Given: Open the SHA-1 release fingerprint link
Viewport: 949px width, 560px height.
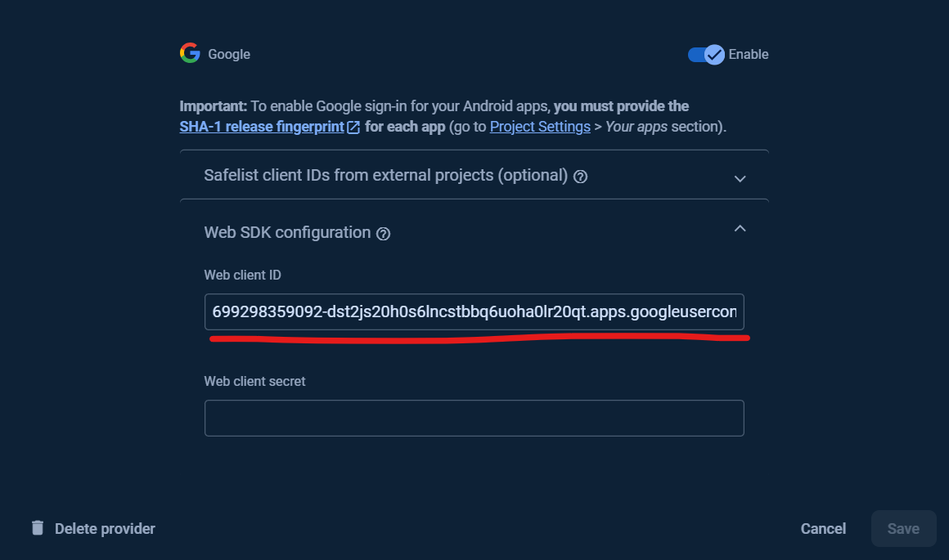Looking at the screenshot, I should pos(262,127).
